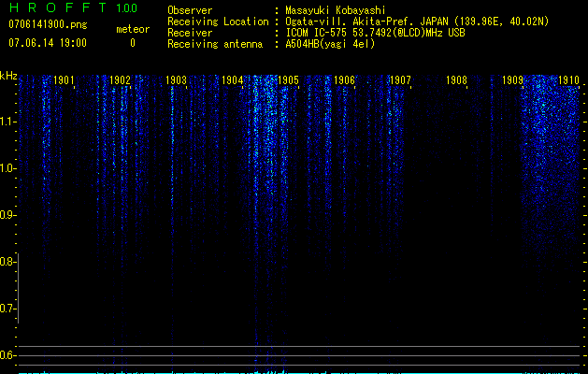Click the Receiving antenna label
The width and height of the screenshot is (588, 374).
click(x=215, y=44)
